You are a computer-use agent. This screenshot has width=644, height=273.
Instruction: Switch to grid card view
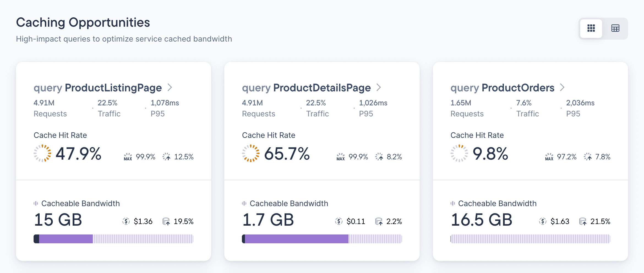tap(591, 28)
